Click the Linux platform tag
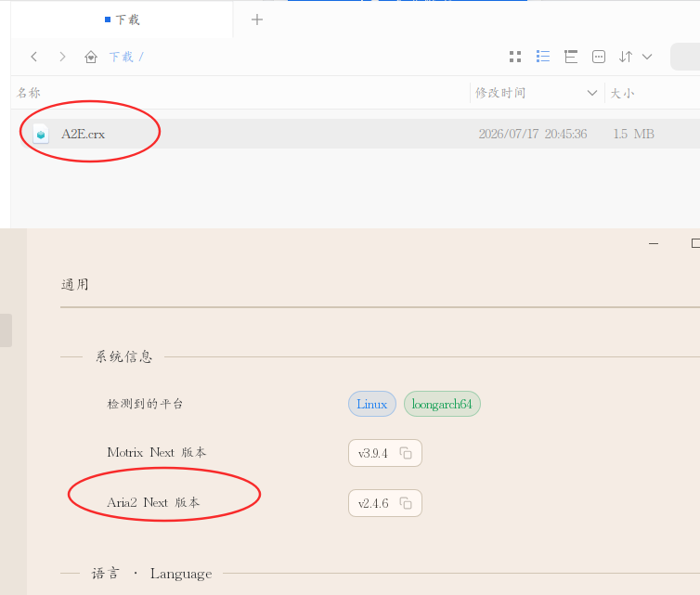This screenshot has width=700, height=595. [x=372, y=404]
